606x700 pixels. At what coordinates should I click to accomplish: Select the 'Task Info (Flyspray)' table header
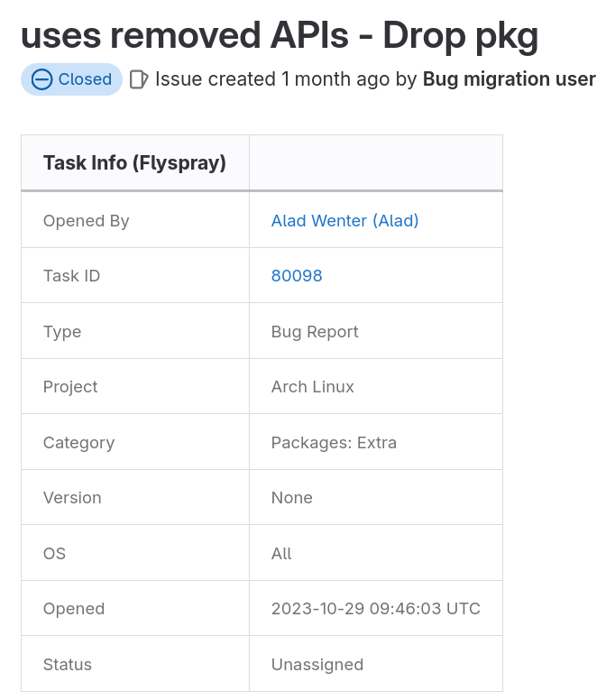[134, 163]
